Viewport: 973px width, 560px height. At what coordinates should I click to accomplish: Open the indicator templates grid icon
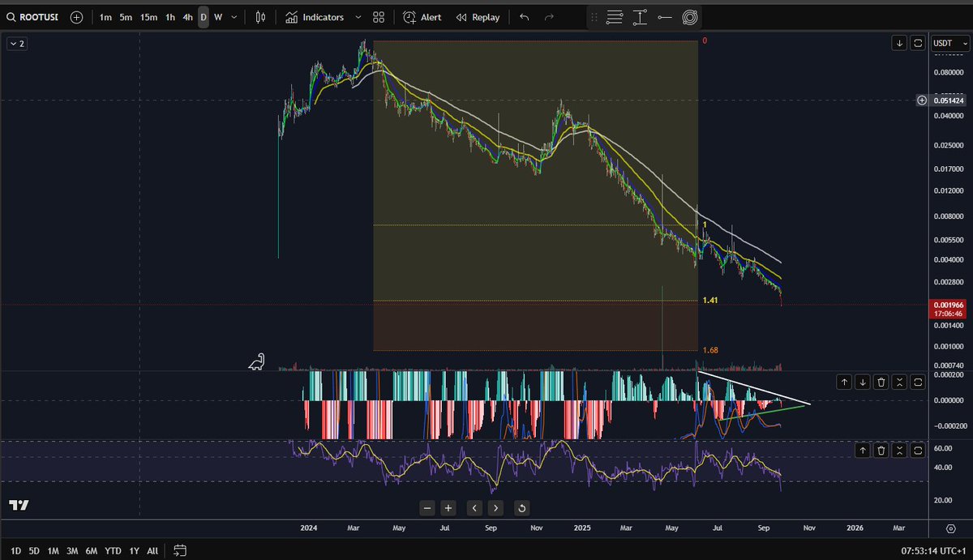tap(379, 17)
